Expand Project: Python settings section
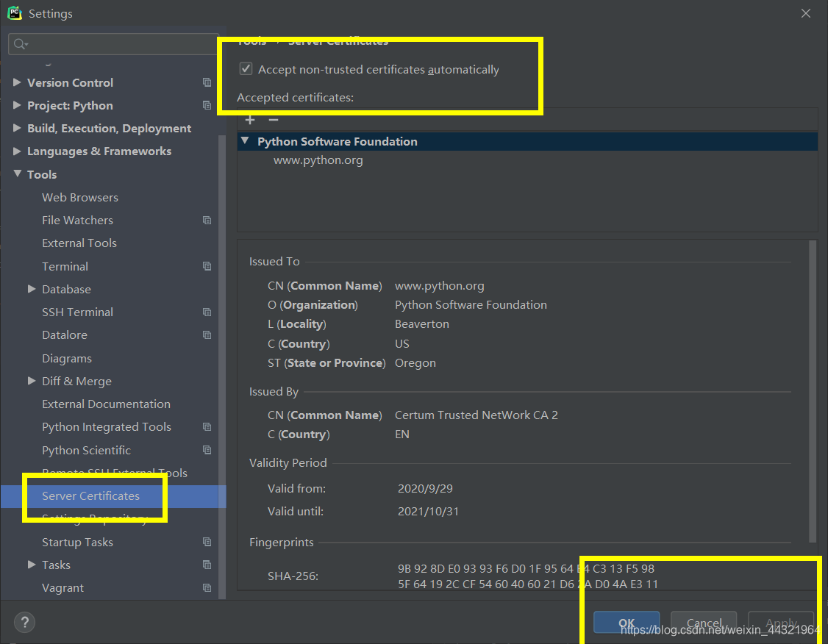Viewport: 828px width, 644px height. [x=17, y=105]
